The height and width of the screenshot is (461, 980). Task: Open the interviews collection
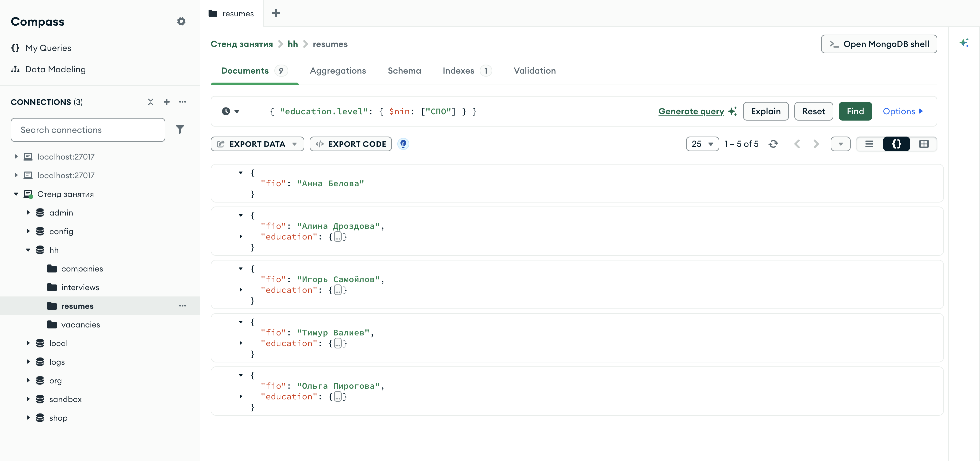[80, 287]
